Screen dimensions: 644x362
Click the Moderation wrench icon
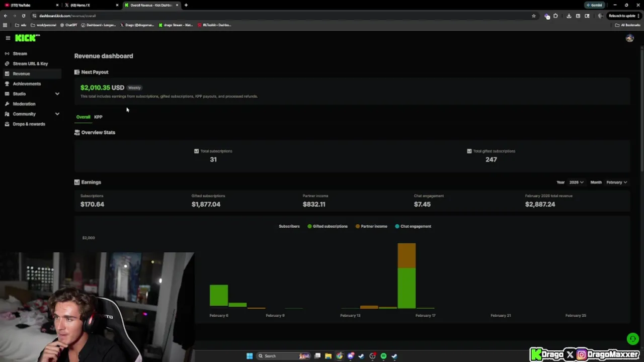point(7,104)
